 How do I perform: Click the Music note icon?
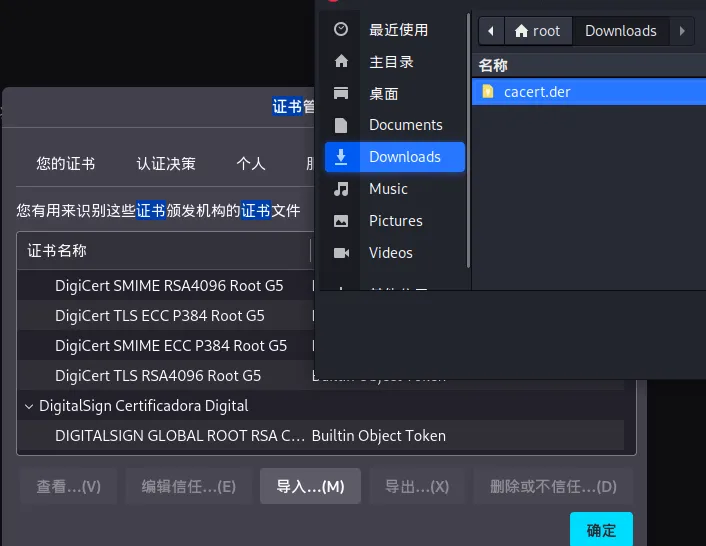pos(341,189)
